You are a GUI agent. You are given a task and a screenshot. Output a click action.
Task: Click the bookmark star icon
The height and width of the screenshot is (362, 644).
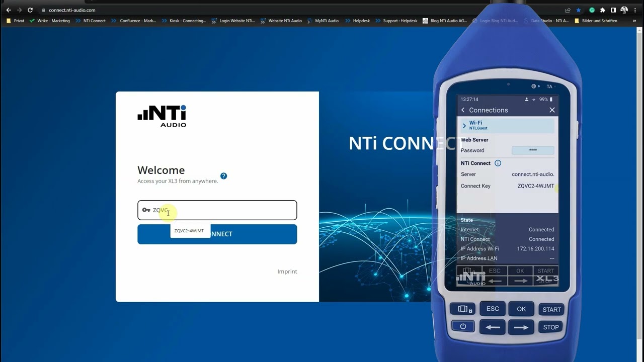[x=579, y=10]
